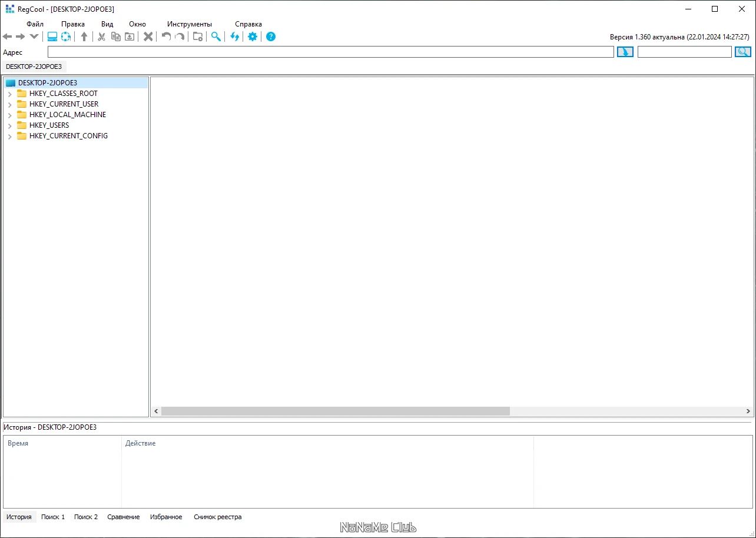Open the Инструменты menu

click(x=190, y=24)
